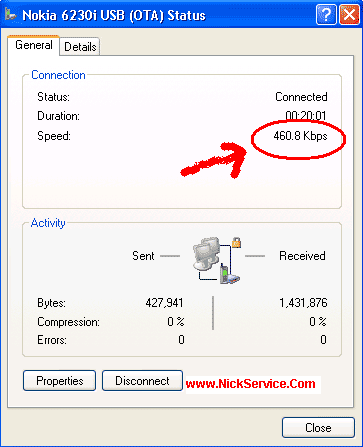Disconnect the Nokia 6230i connection
Image resolution: width=363 pixels, height=447 pixels.
[x=142, y=381]
